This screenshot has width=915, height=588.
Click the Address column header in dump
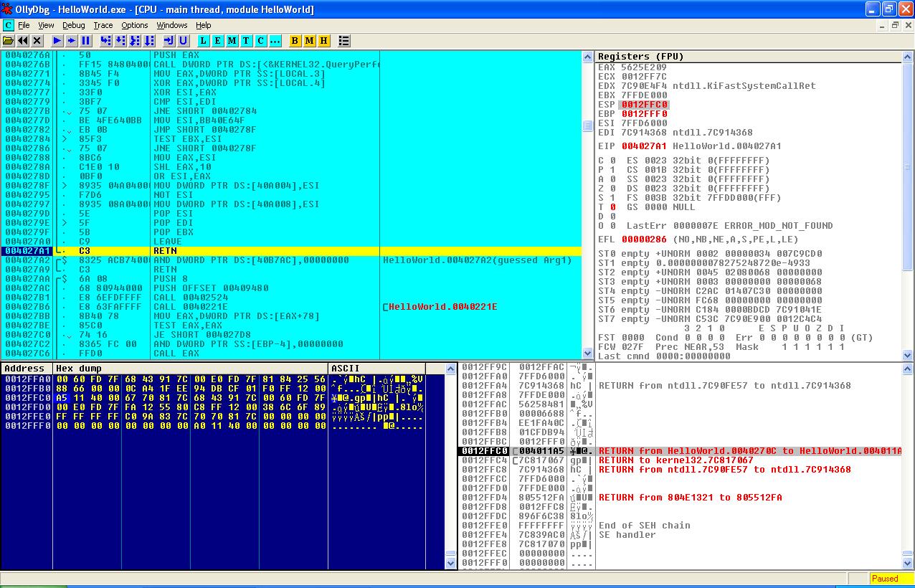pyautogui.click(x=27, y=369)
